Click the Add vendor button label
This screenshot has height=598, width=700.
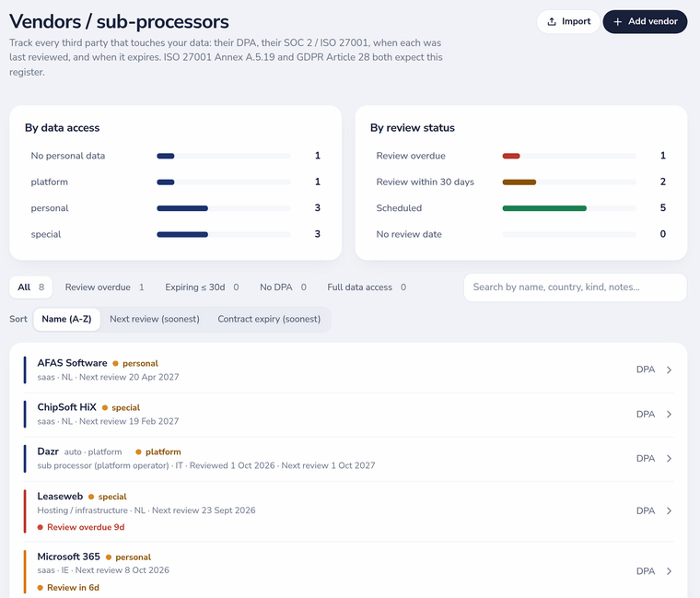point(653,21)
